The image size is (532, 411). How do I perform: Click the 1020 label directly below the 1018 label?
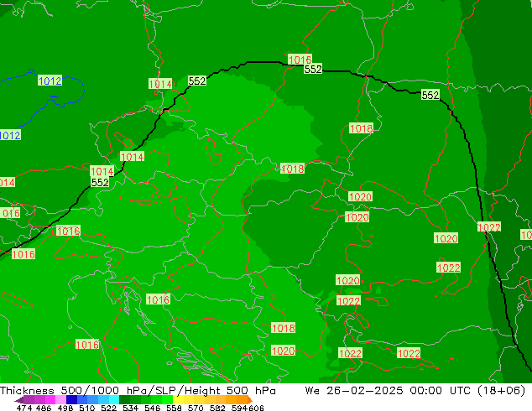(284, 351)
